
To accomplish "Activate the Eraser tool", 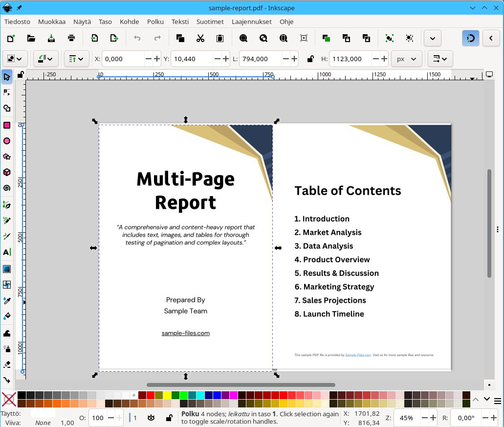I will tap(7, 364).
